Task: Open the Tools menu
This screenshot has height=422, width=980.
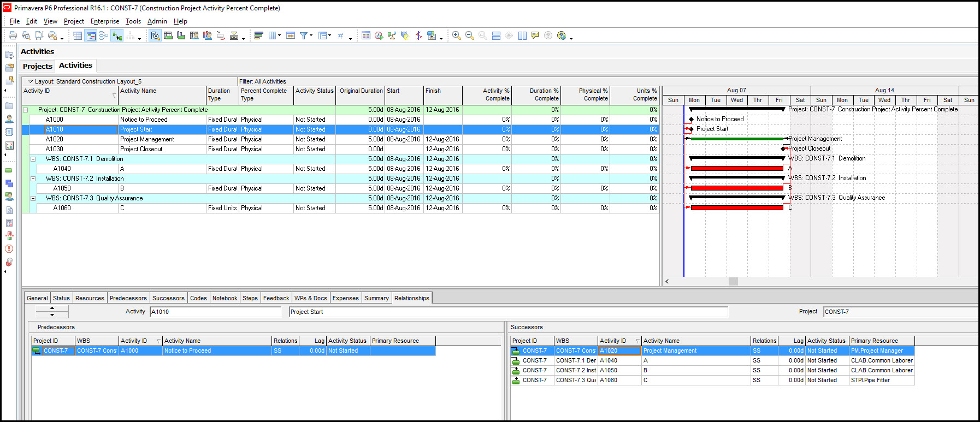Action: [x=133, y=21]
